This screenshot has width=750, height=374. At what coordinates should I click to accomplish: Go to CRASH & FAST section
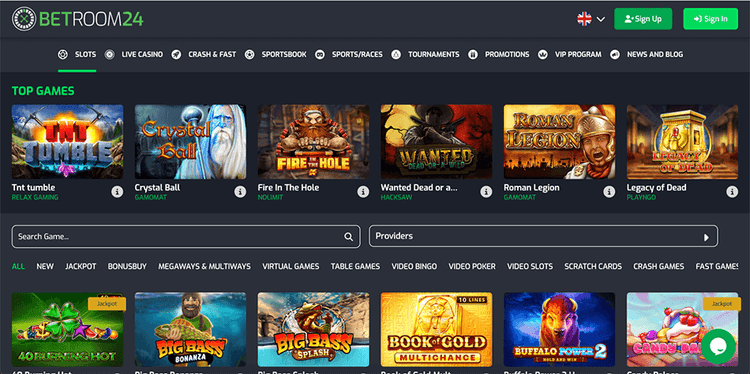coord(212,55)
